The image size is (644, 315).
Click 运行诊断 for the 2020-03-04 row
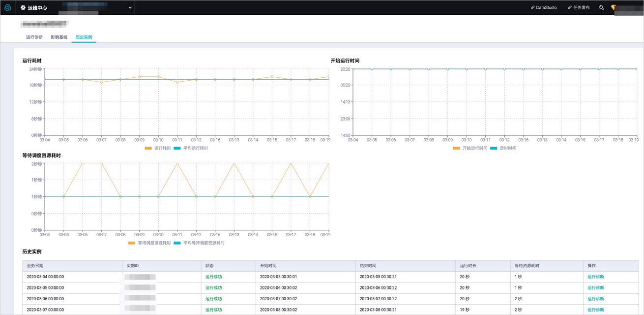click(x=596, y=277)
